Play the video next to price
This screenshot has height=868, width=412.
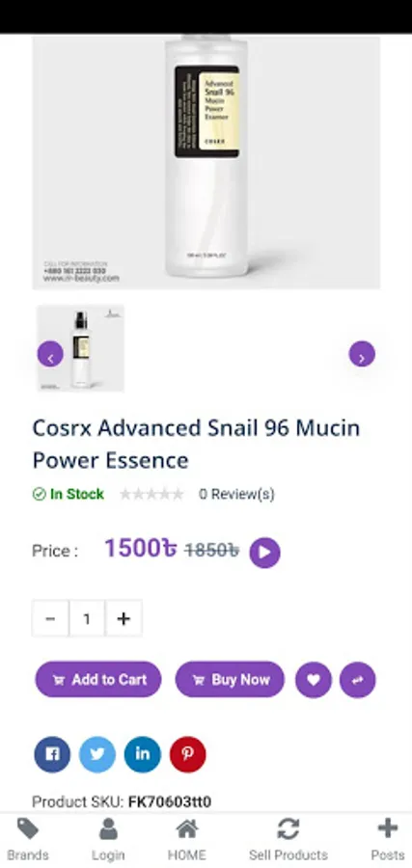coord(264,553)
